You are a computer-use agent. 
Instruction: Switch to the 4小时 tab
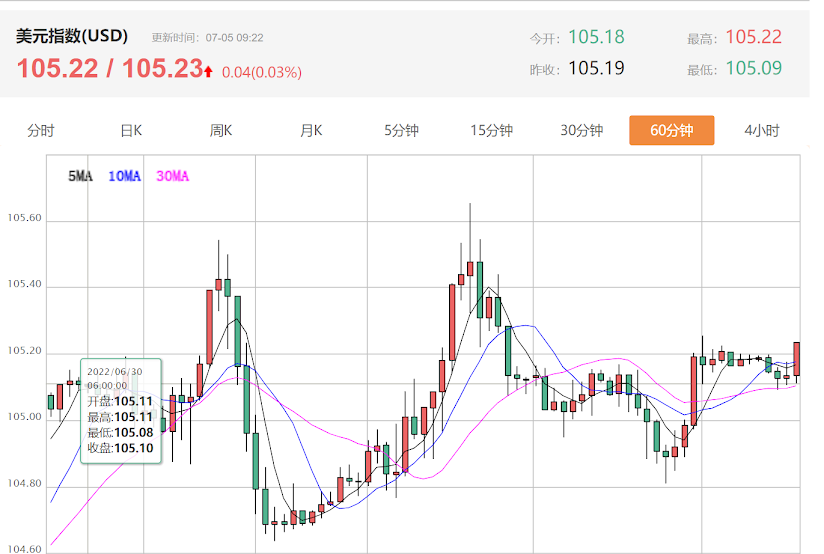762,130
